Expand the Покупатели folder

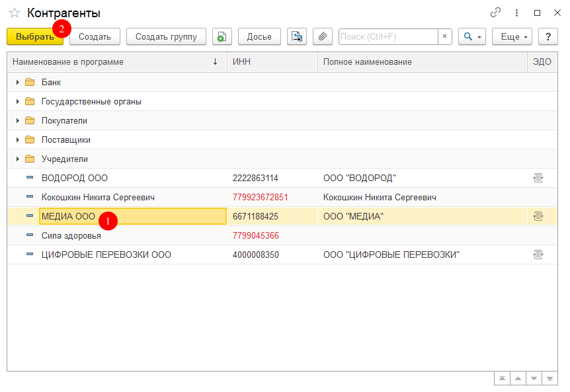click(17, 120)
